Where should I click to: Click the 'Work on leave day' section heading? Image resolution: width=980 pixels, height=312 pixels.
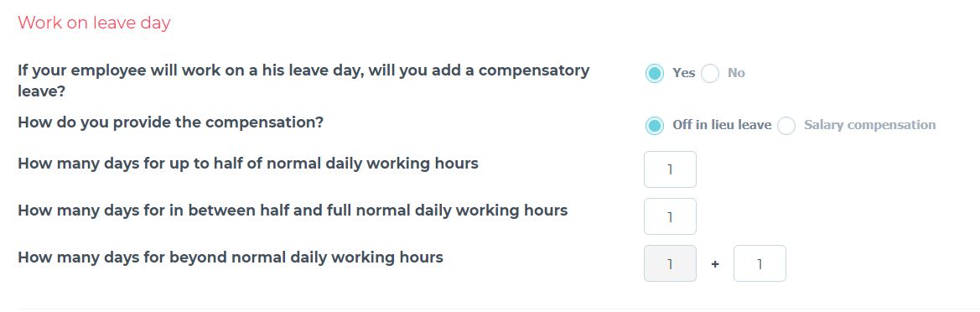tap(95, 23)
